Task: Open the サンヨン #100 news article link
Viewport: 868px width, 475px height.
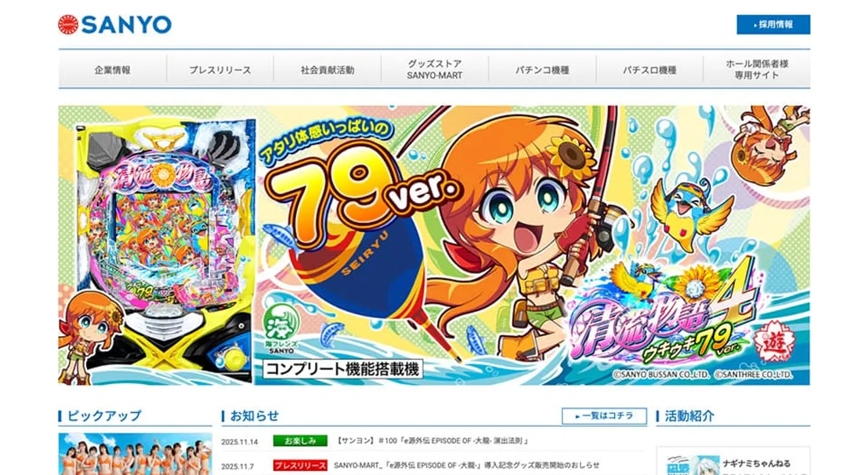Action: 433,441
